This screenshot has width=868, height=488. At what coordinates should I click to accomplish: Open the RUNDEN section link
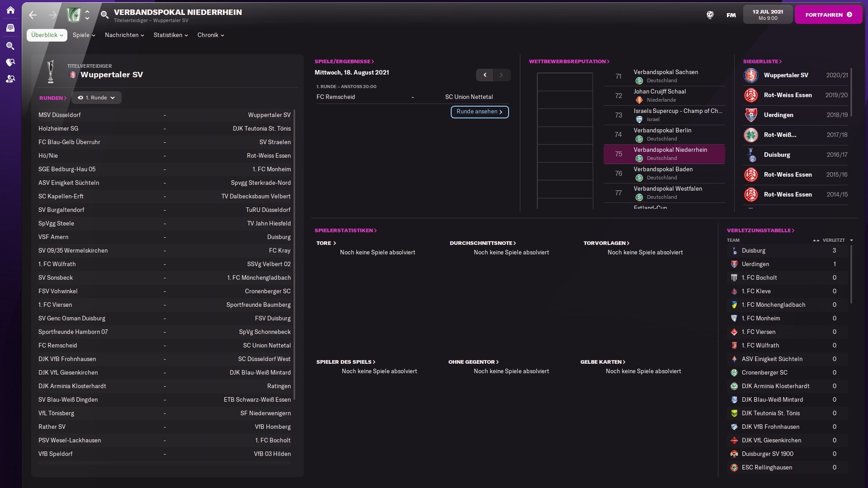point(53,98)
